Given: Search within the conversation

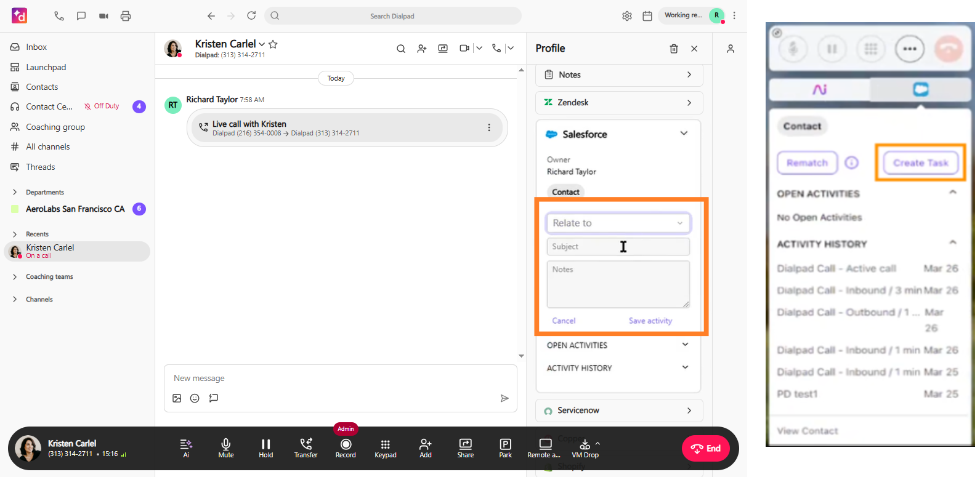Looking at the screenshot, I should (x=401, y=49).
